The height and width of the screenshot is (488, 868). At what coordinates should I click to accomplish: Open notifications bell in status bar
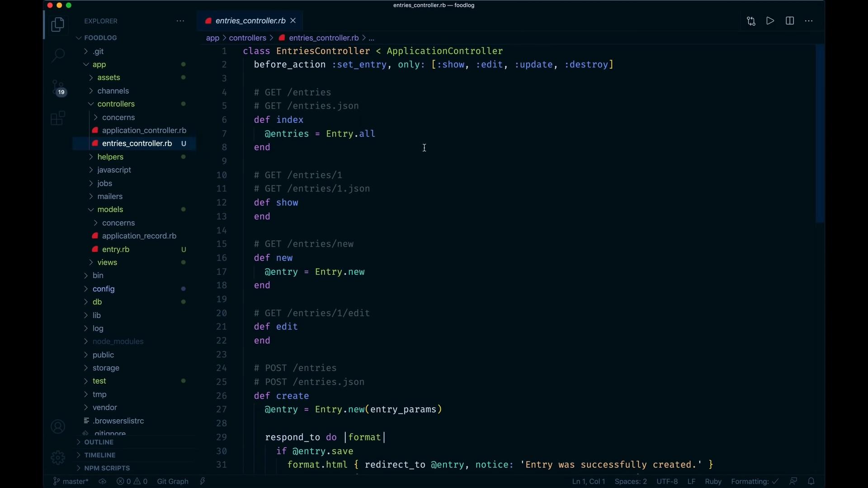click(812, 482)
